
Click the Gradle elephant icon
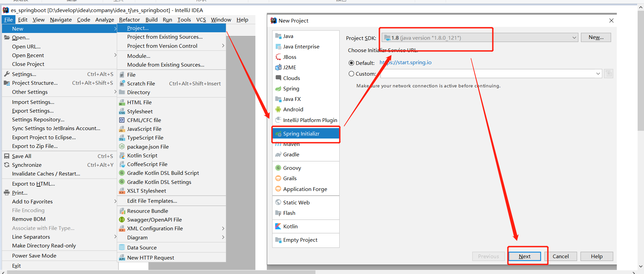[x=278, y=155]
